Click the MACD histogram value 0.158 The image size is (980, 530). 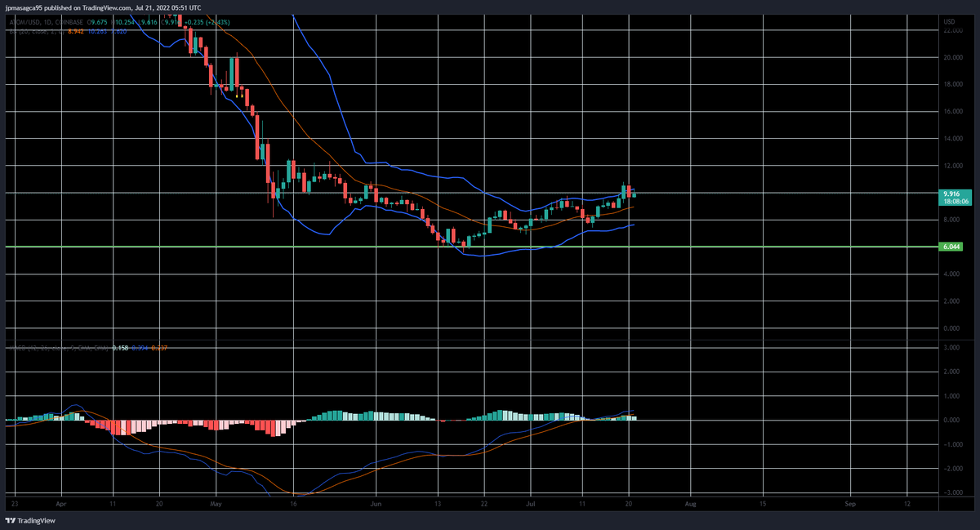(x=120, y=348)
